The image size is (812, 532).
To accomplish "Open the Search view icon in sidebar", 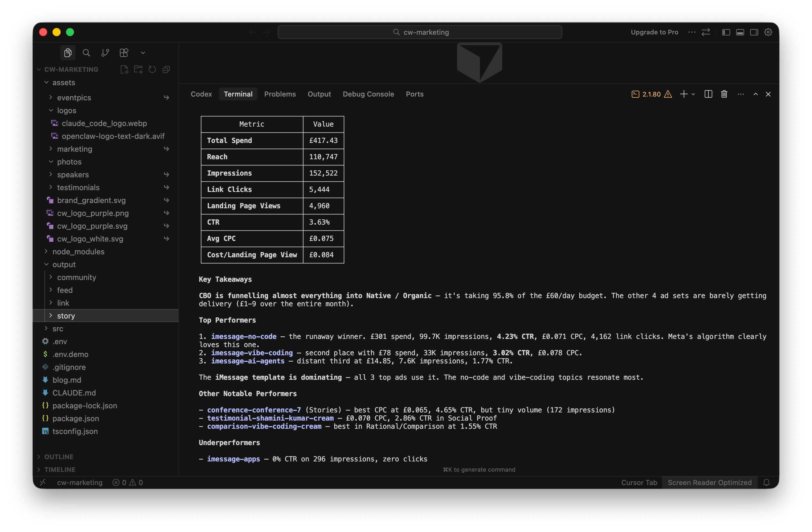I will click(x=86, y=52).
